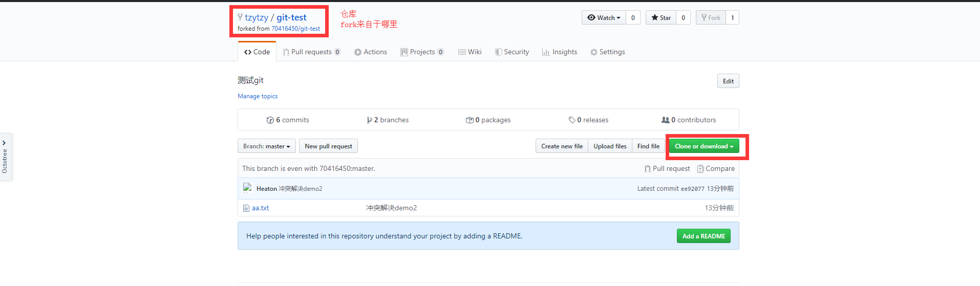
Task: Click the compare icon beside Compare
Action: point(700,169)
